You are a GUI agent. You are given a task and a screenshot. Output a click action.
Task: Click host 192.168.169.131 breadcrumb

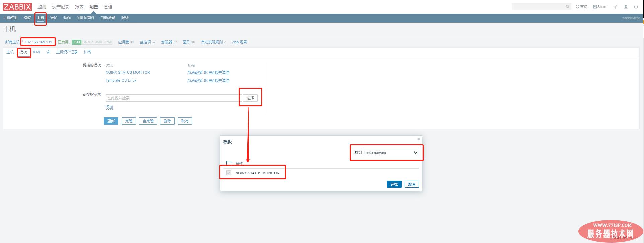[x=38, y=42]
